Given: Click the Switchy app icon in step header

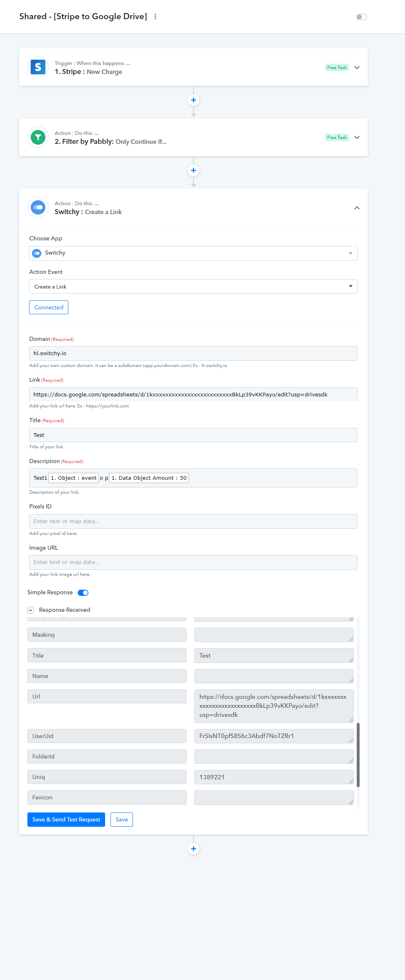Looking at the screenshot, I should [x=38, y=207].
